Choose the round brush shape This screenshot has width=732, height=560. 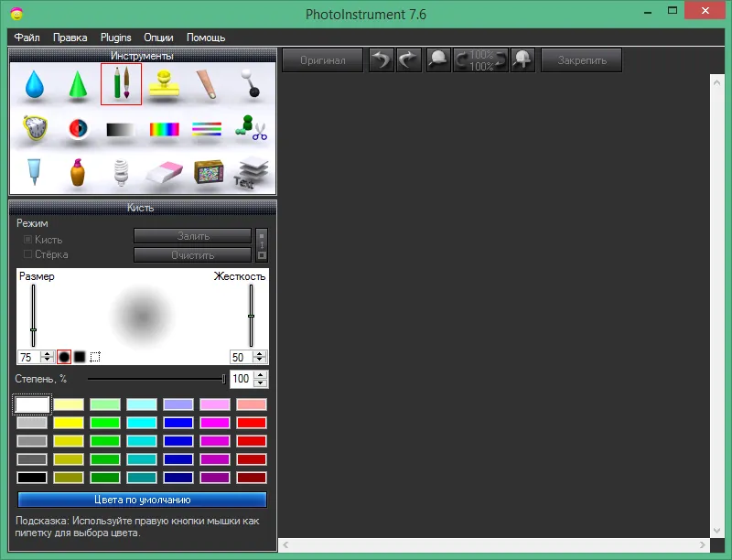pyautogui.click(x=64, y=357)
